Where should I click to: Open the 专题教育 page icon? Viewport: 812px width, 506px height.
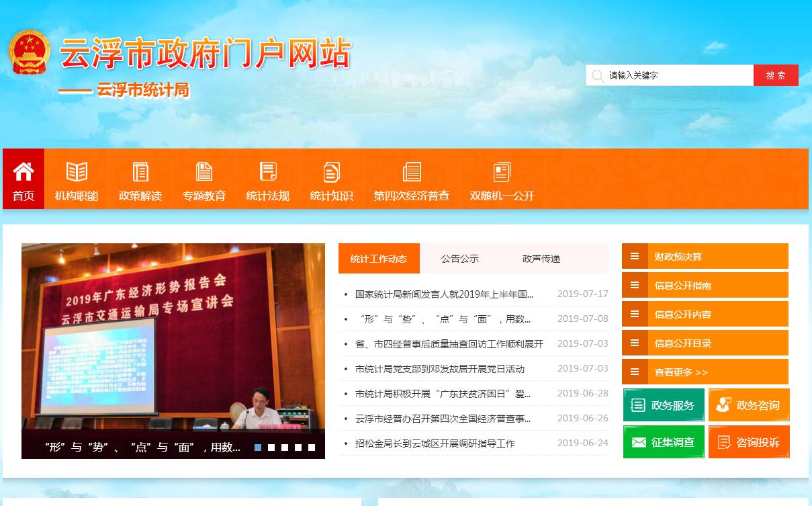(204, 172)
